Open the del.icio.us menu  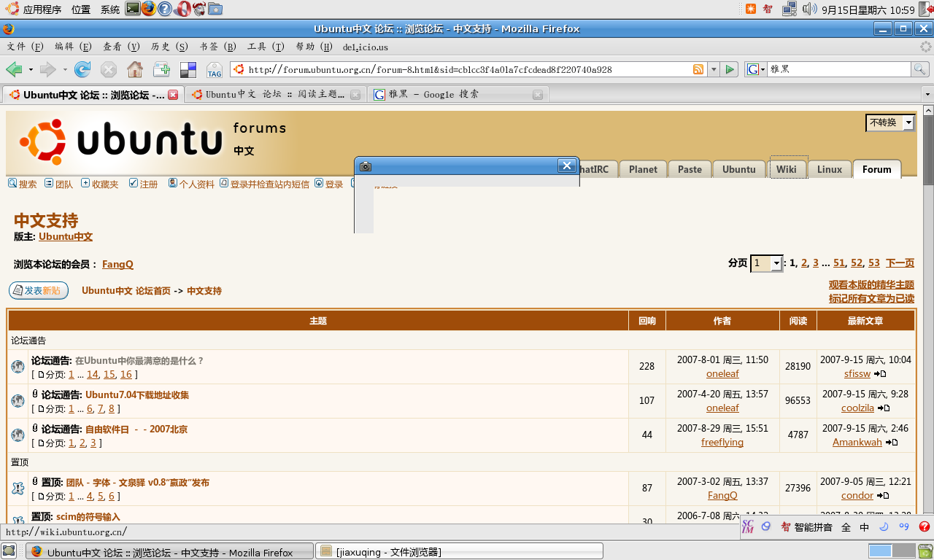point(366,47)
